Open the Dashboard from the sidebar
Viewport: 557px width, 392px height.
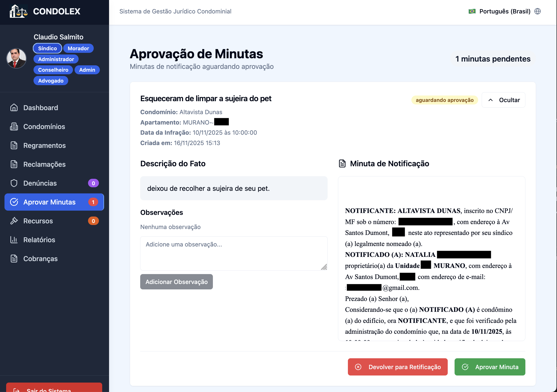click(41, 107)
